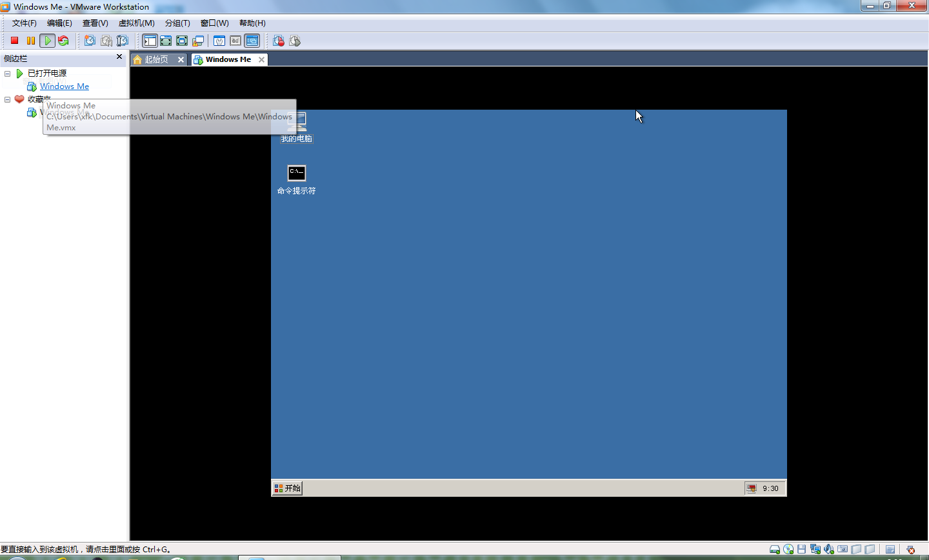Select the 已打开电源 tree label

point(47,74)
